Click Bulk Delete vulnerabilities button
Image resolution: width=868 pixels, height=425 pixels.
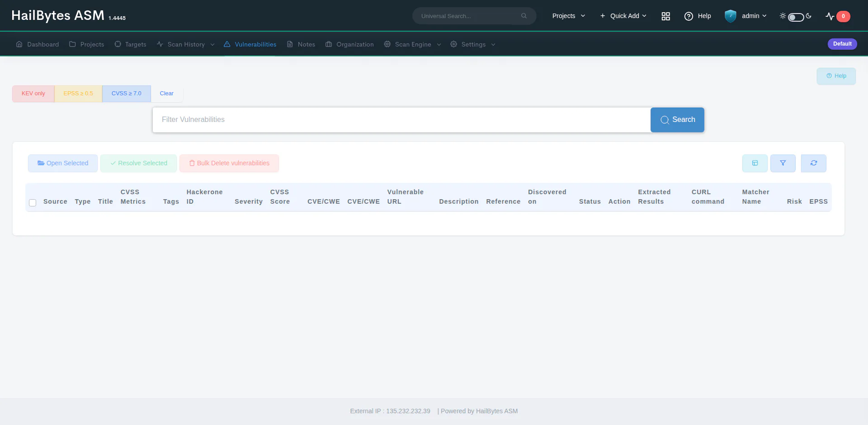tap(229, 163)
